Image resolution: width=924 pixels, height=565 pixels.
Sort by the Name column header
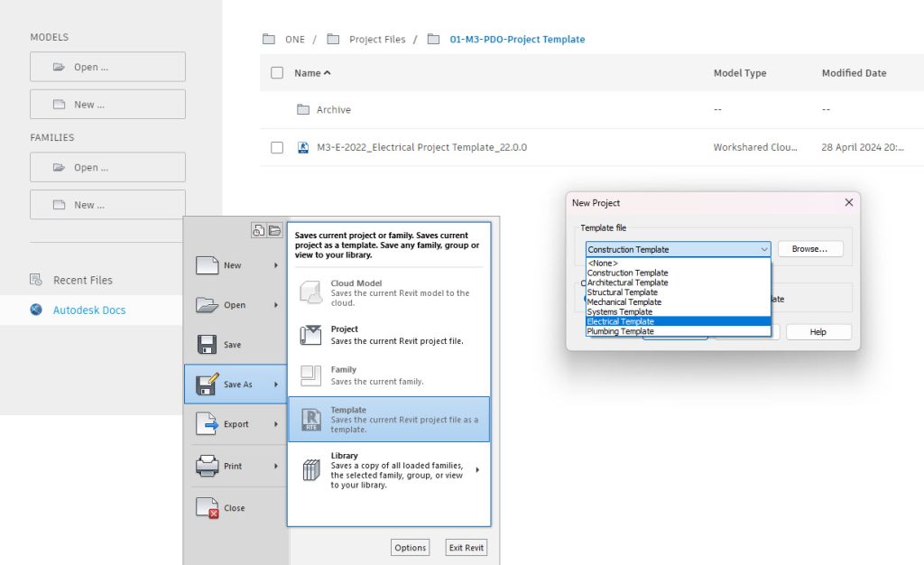312,72
